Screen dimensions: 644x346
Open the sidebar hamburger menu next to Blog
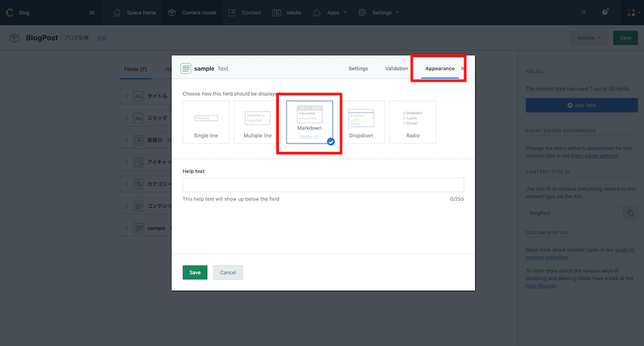92,13
